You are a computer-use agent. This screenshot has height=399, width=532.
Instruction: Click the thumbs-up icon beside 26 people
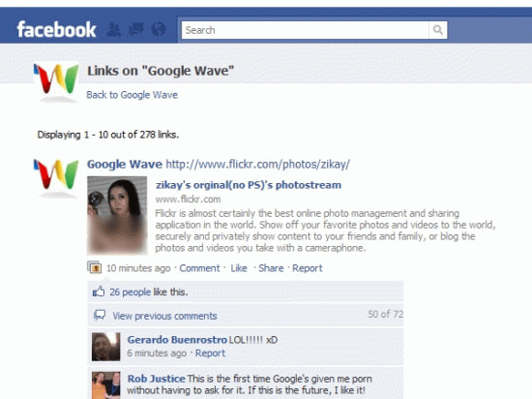pyautogui.click(x=99, y=292)
